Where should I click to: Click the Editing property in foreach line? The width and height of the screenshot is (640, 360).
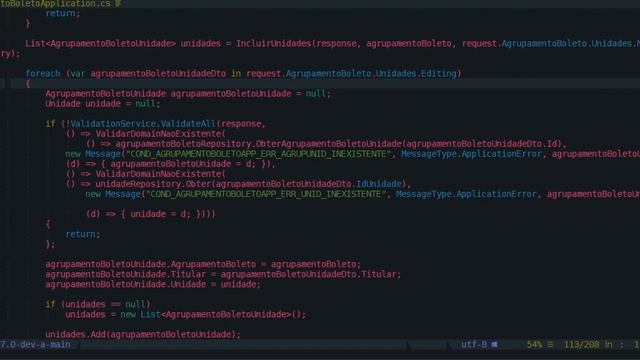(439, 74)
